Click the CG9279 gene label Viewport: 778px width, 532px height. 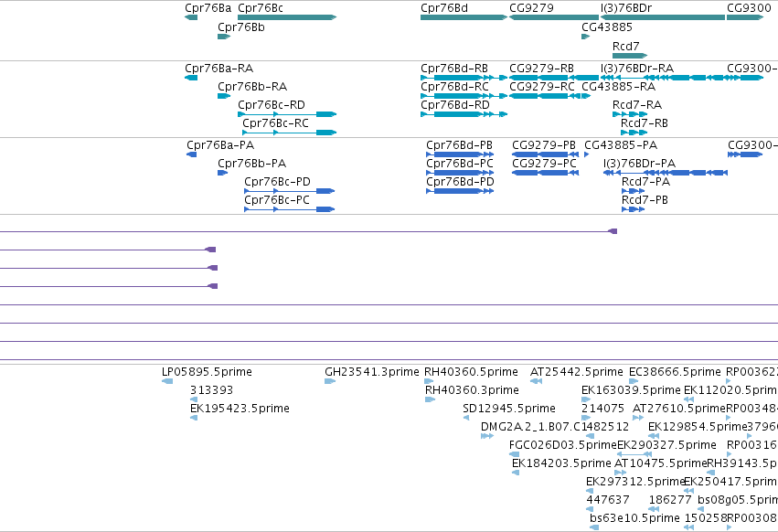[531, 8]
